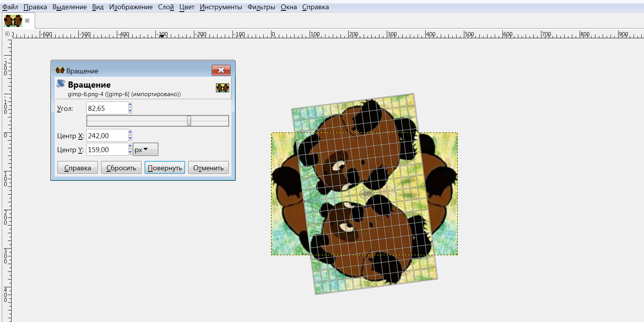
Task: Close the image tab with the small x
Action: (x=27, y=21)
